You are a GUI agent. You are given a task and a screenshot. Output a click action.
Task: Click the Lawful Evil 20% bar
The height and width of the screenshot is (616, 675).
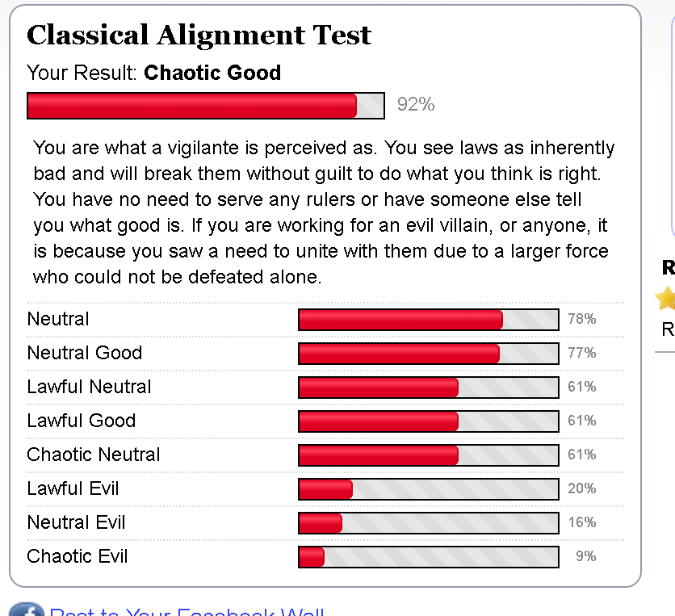428,489
